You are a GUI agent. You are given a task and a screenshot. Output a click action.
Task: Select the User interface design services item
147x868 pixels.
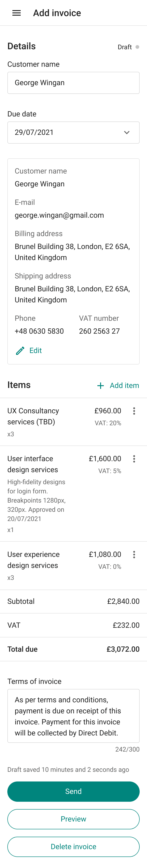coord(73,494)
